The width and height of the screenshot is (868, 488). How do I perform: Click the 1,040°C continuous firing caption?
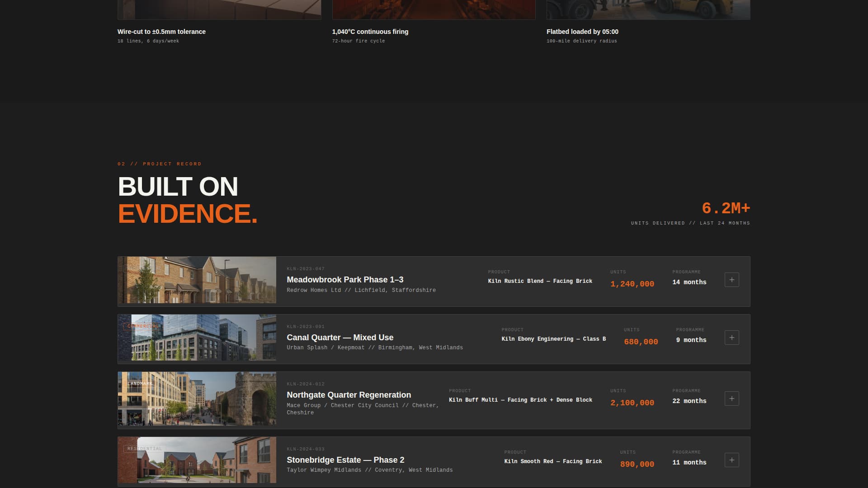point(370,32)
